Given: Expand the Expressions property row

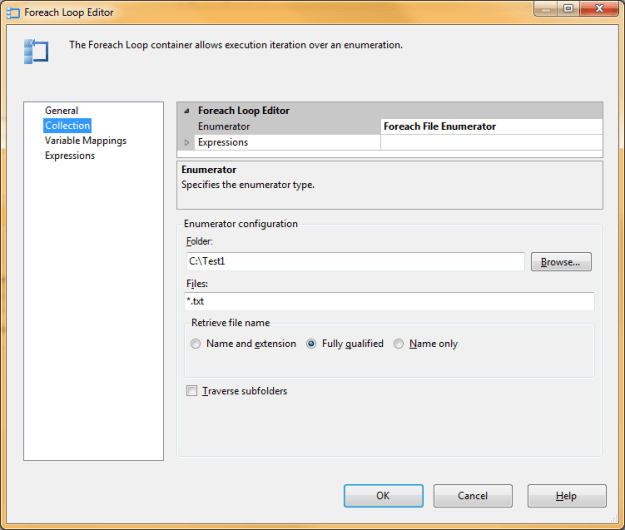Looking at the screenshot, I should coord(186,142).
